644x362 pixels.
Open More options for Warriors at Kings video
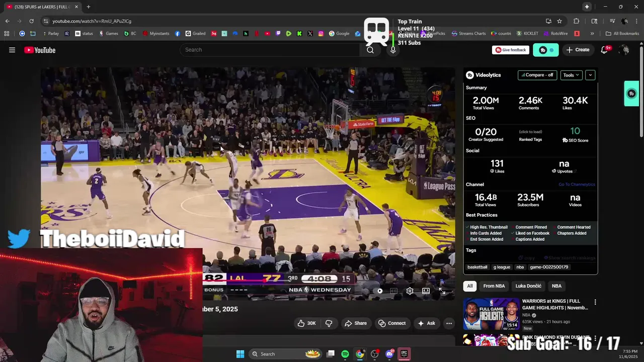(x=595, y=302)
